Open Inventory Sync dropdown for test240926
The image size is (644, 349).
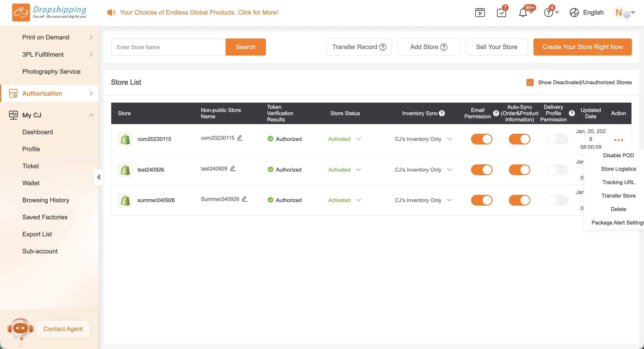pos(449,170)
